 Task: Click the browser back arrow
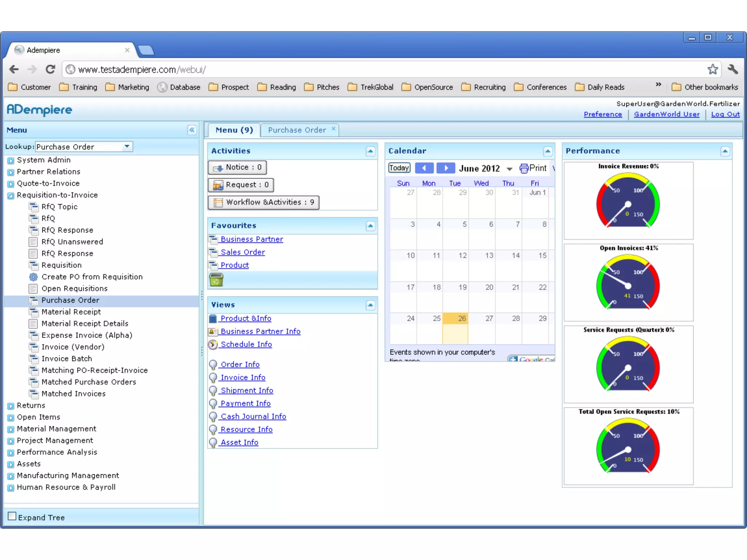(14, 69)
